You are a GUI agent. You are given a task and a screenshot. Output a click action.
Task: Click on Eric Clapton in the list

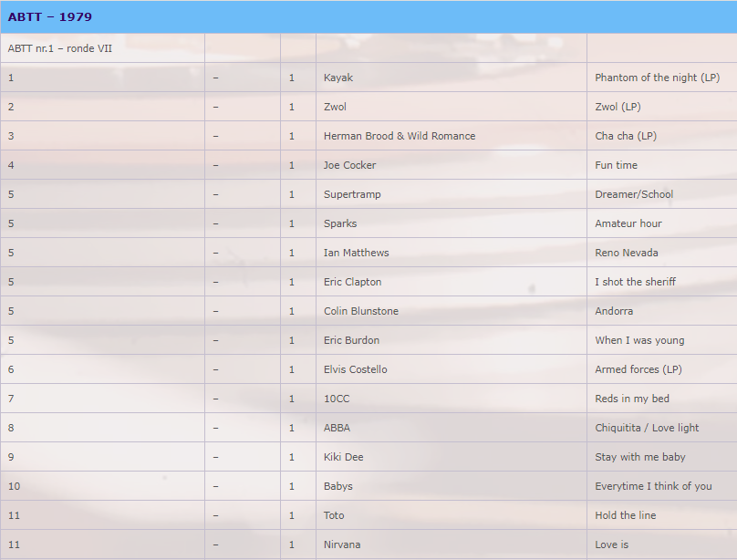tap(352, 282)
